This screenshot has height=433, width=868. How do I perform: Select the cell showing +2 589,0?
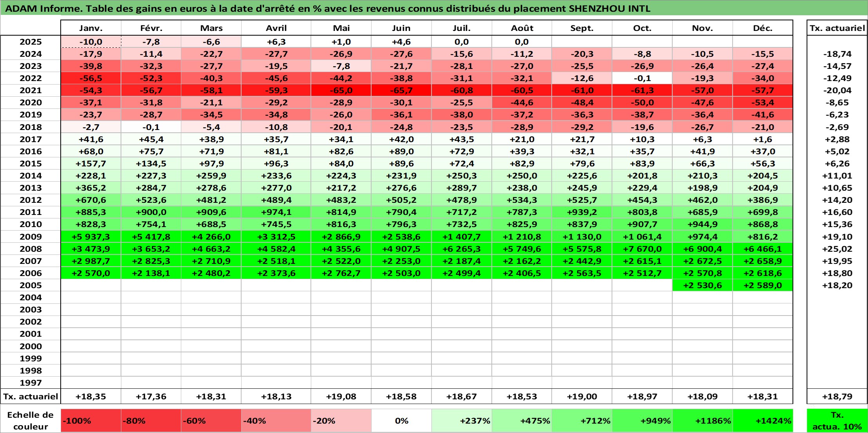coord(763,285)
